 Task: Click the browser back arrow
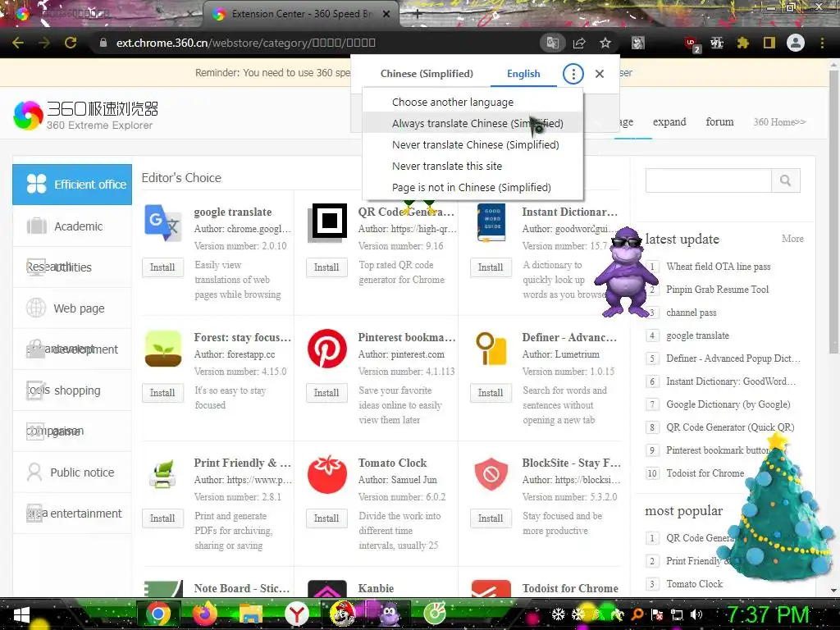tap(18, 43)
